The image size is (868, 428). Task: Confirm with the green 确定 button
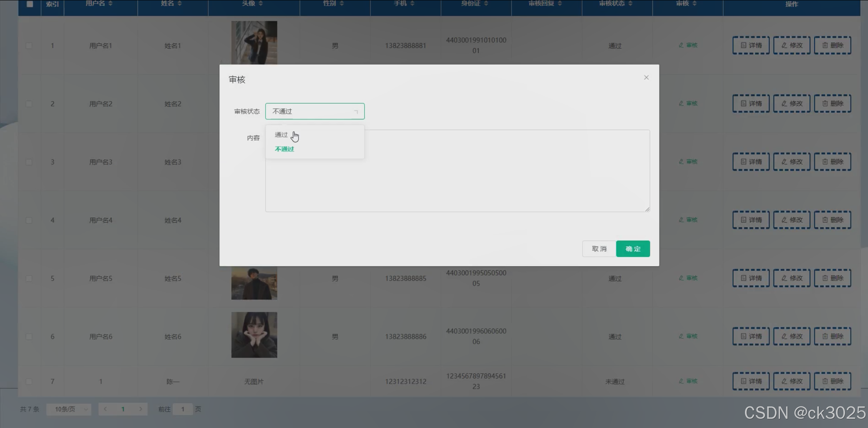(x=633, y=249)
